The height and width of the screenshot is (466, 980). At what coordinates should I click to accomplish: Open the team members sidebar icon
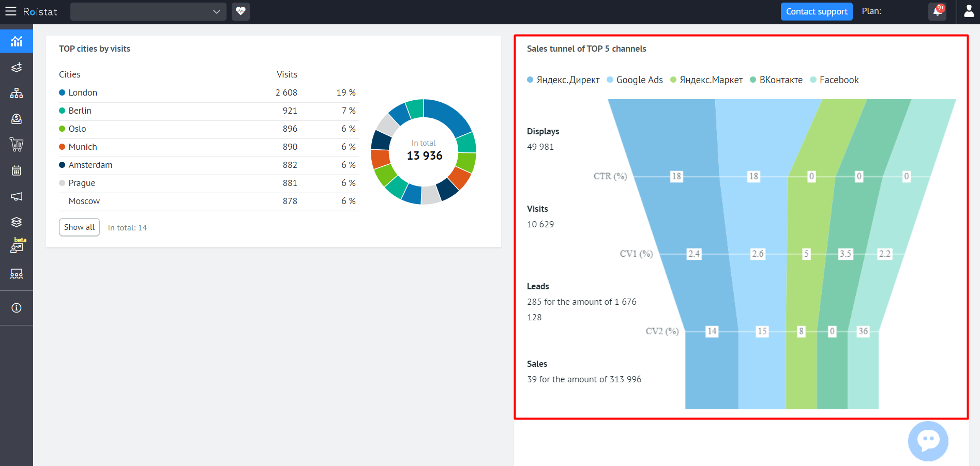17,274
